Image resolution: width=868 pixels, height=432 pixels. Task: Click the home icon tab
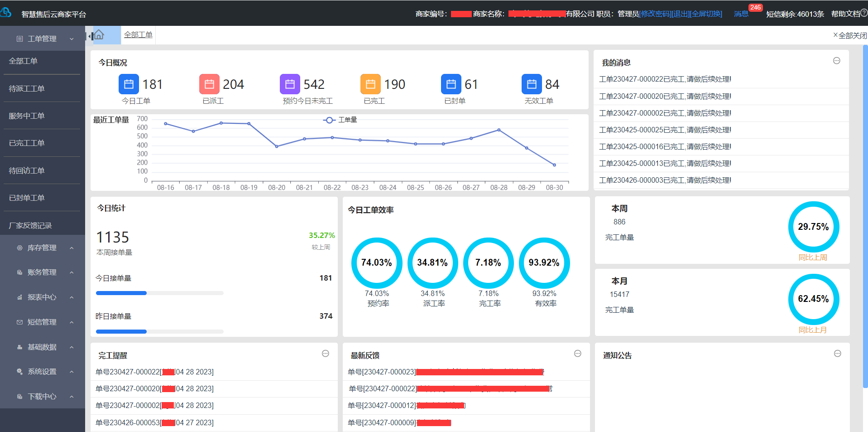click(99, 35)
